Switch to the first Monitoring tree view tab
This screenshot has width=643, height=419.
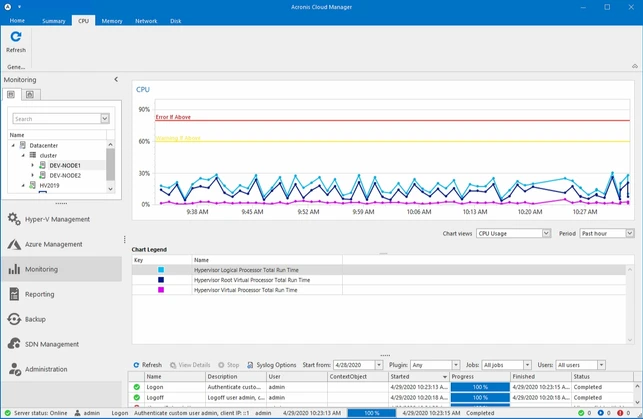pyautogui.click(x=11, y=95)
